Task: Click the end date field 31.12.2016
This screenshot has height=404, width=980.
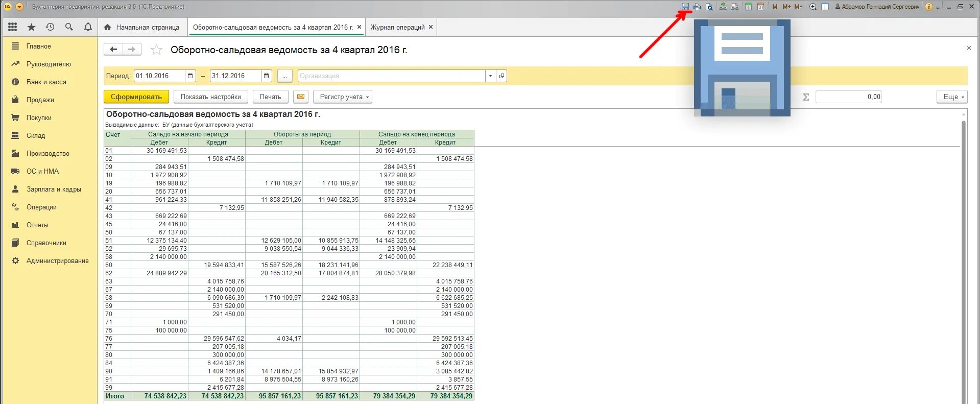Action: point(235,76)
